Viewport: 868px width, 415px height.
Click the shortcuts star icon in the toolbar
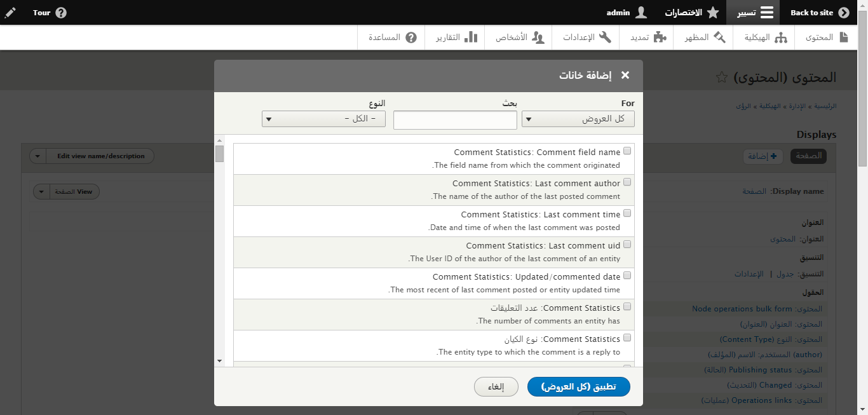[714, 13]
